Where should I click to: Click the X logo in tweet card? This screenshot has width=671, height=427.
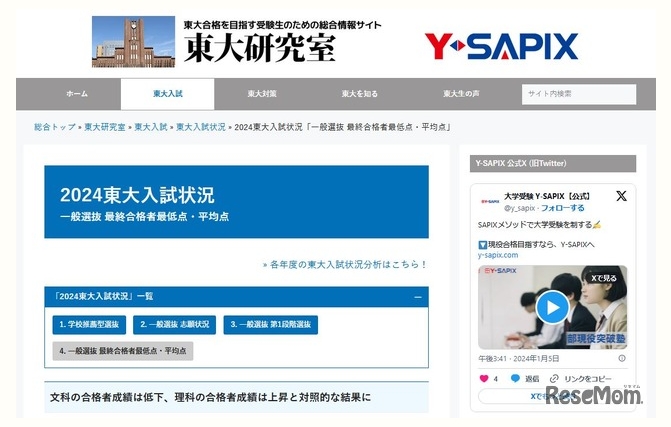[x=621, y=196]
